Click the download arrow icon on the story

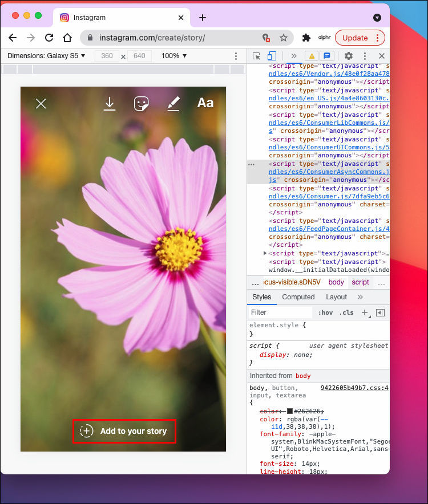(x=109, y=103)
